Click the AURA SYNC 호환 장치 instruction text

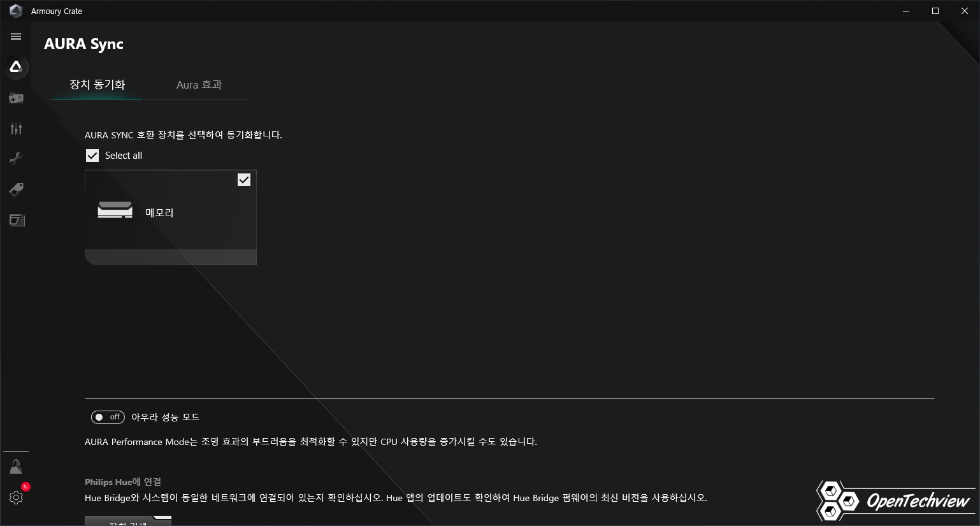(184, 135)
